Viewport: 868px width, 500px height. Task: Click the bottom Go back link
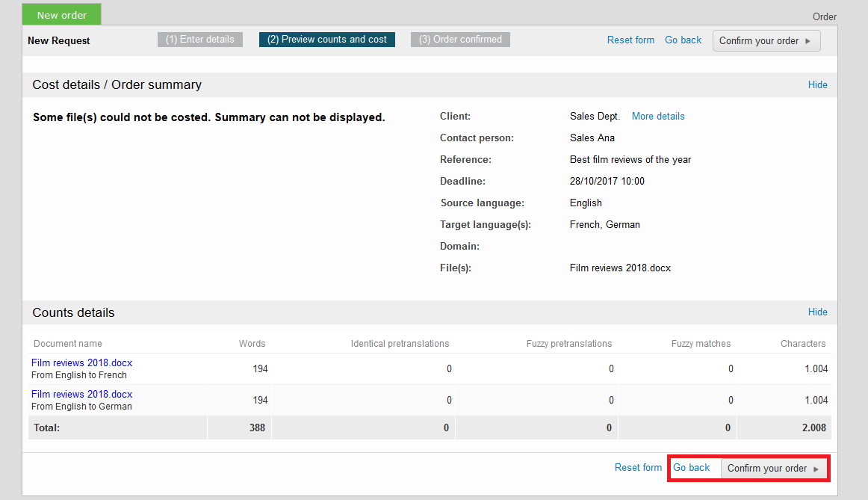[x=691, y=468]
